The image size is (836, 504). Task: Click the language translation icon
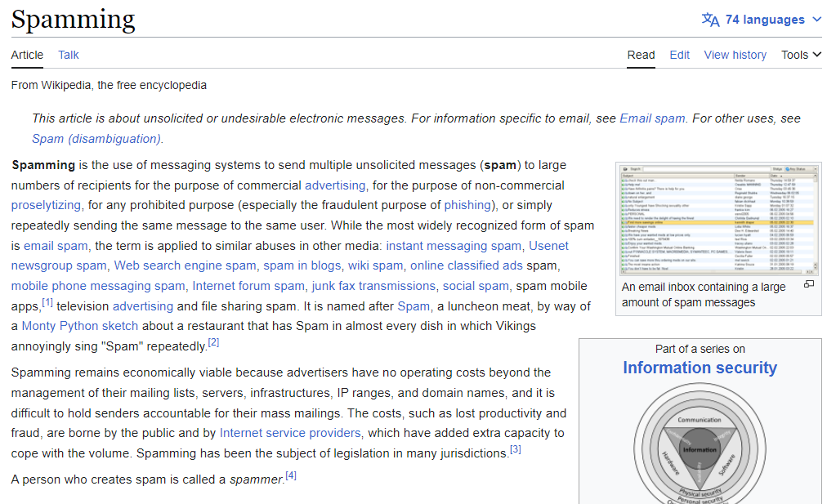click(x=710, y=20)
